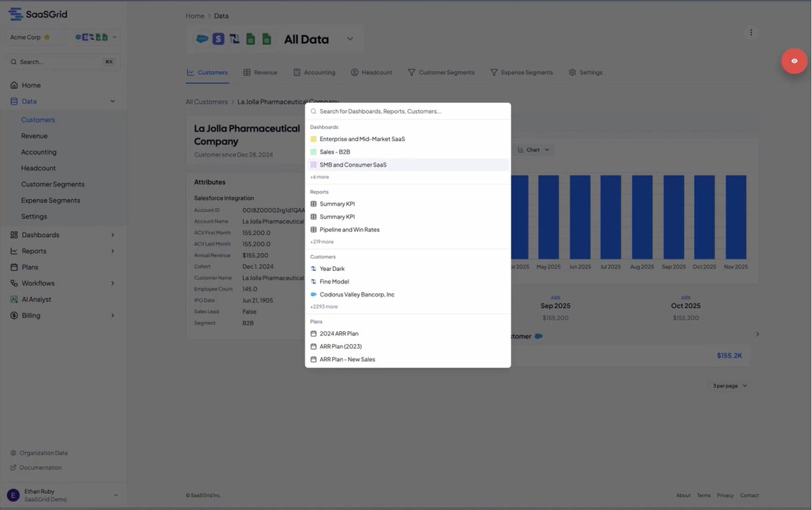
Task: Switch to the top Settings tab
Action: pos(585,72)
